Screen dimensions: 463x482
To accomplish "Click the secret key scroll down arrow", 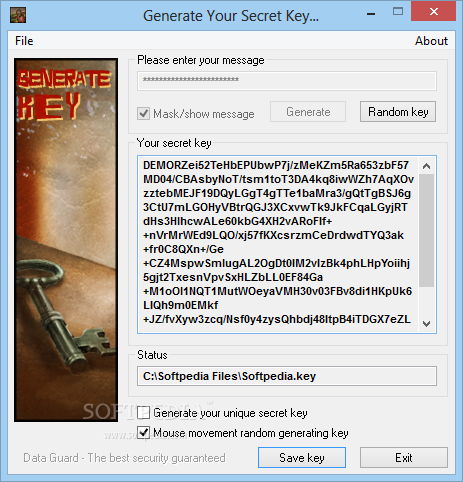I will click(426, 323).
